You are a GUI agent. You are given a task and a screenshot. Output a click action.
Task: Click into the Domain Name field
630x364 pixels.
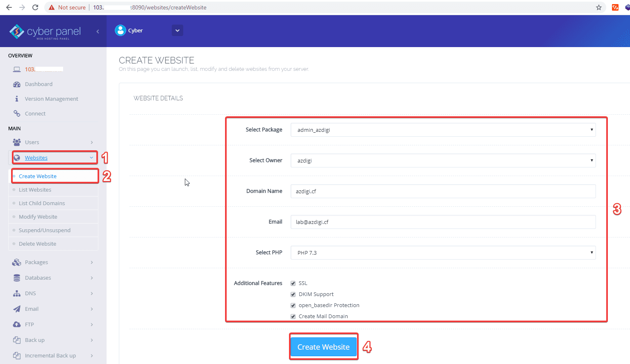(x=443, y=191)
